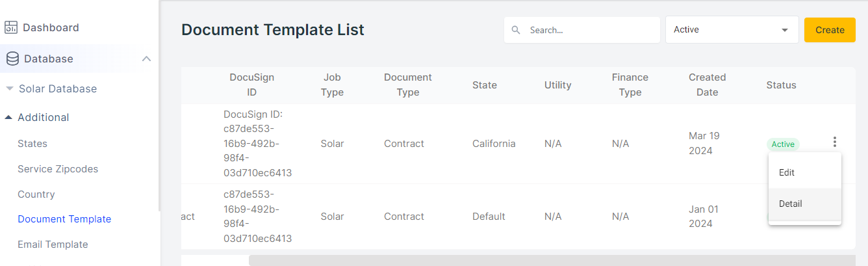Screen dimensions: 868x266
Task: Open Document Template in sidebar
Action: 64,219
